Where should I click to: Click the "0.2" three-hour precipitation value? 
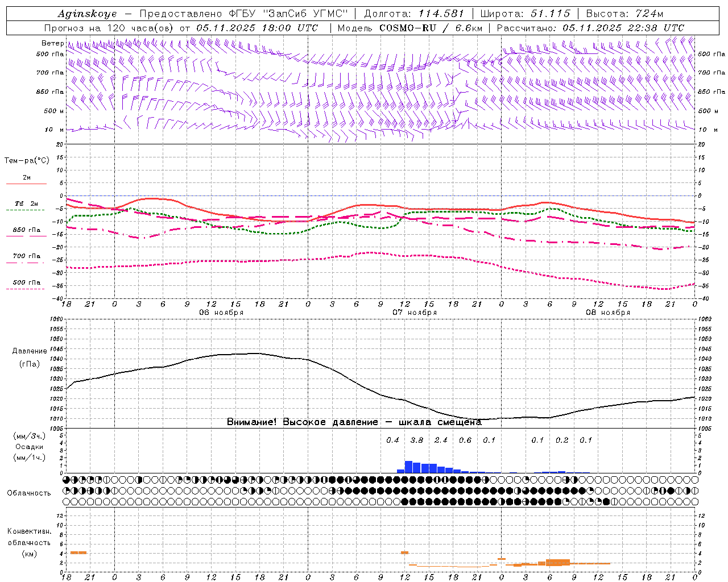tap(562, 440)
